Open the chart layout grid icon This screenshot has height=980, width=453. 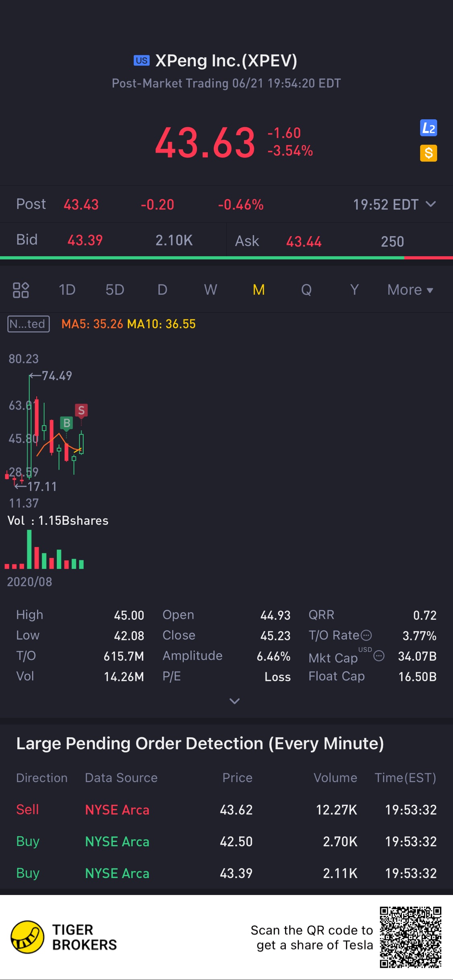(21, 290)
